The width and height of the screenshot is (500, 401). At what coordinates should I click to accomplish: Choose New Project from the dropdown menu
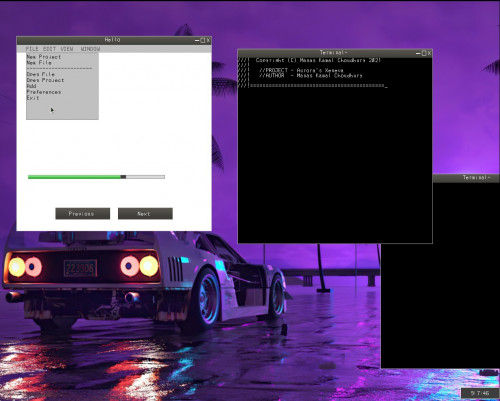(x=44, y=57)
